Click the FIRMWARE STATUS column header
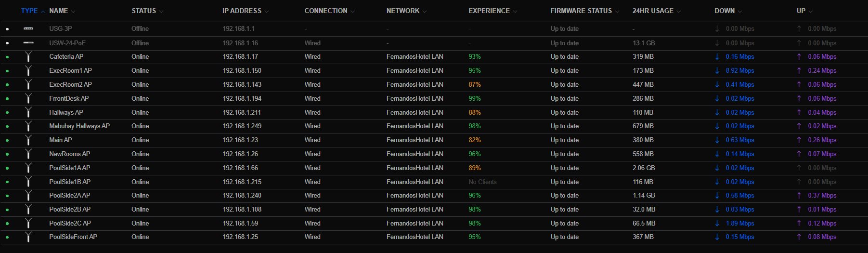Image resolution: width=868 pixels, height=253 pixels. click(581, 11)
